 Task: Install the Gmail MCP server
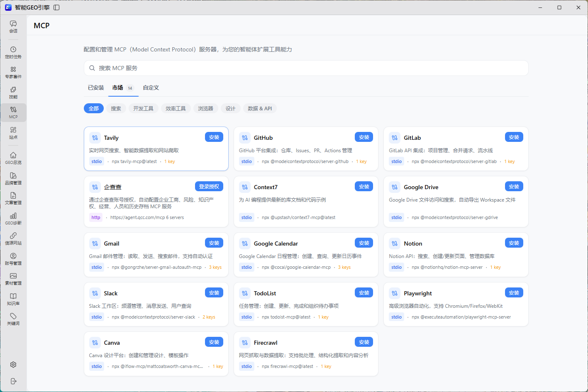(x=214, y=243)
